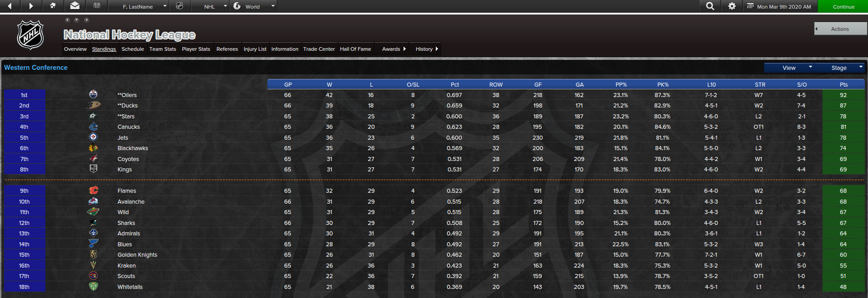Click the Whitetails team logo
The width and height of the screenshot is (868, 298).
pos(93,286)
